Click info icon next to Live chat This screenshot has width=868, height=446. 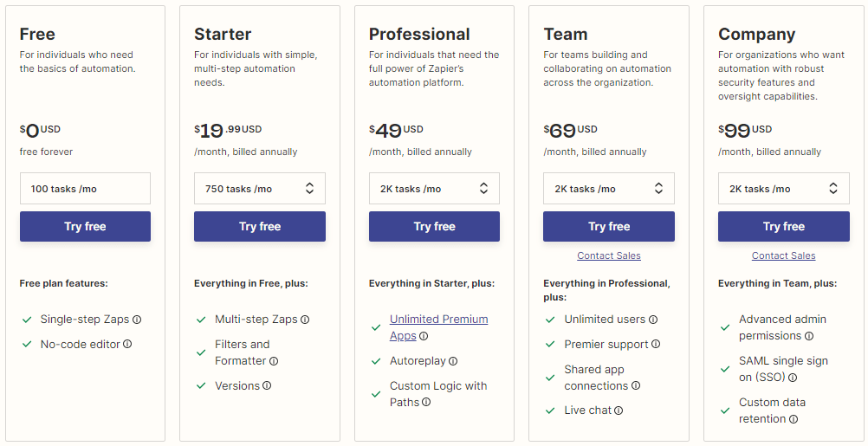pyautogui.click(x=619, y=410)
